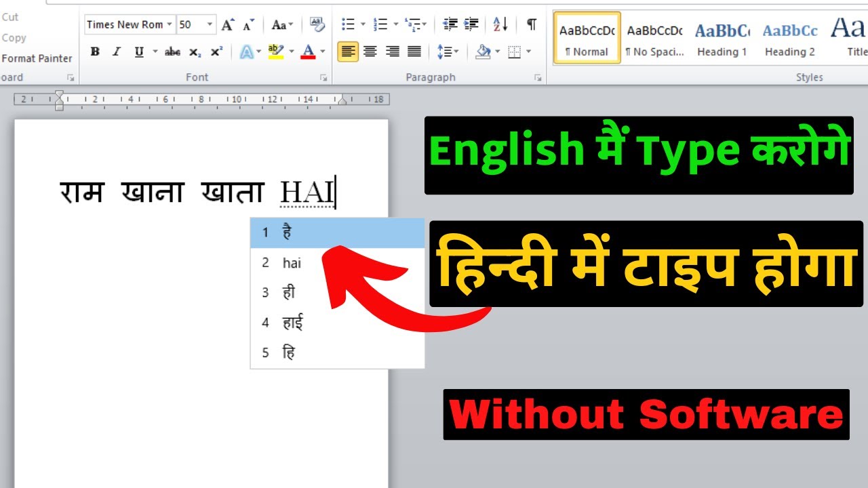Apply the No Spacing style
Screen dimensions: 868x488
click(x=654, y=38)
